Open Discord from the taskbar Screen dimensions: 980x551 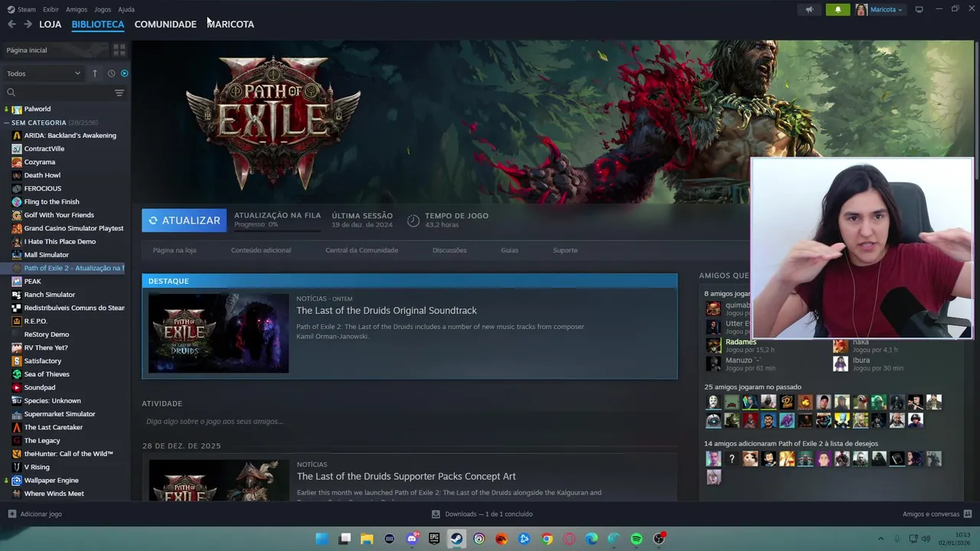click(412, 539)
